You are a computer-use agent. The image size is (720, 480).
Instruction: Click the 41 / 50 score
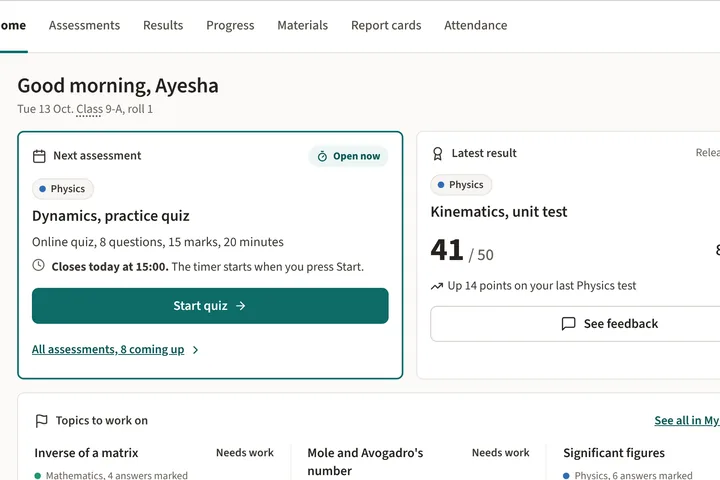[x=462, y=251]
